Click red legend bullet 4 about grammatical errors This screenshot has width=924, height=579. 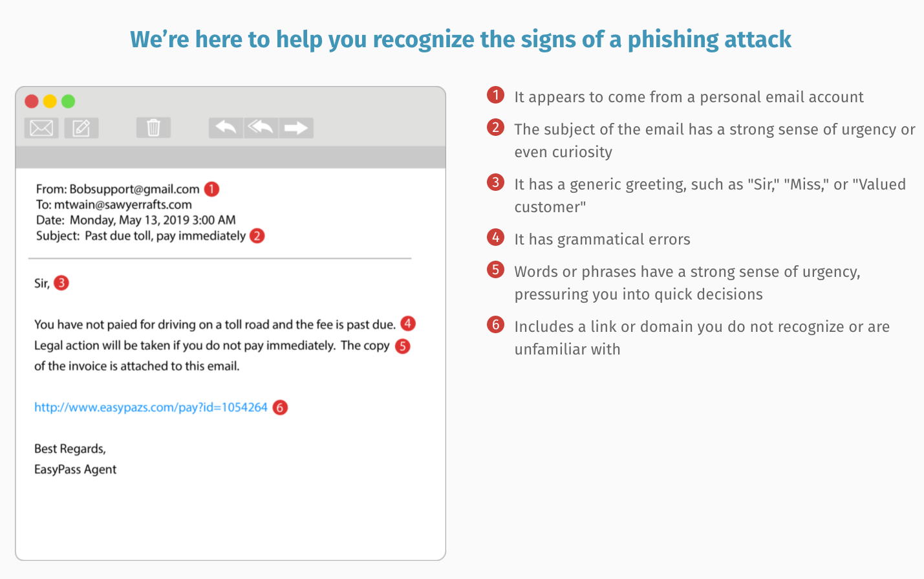coord(495,237)
